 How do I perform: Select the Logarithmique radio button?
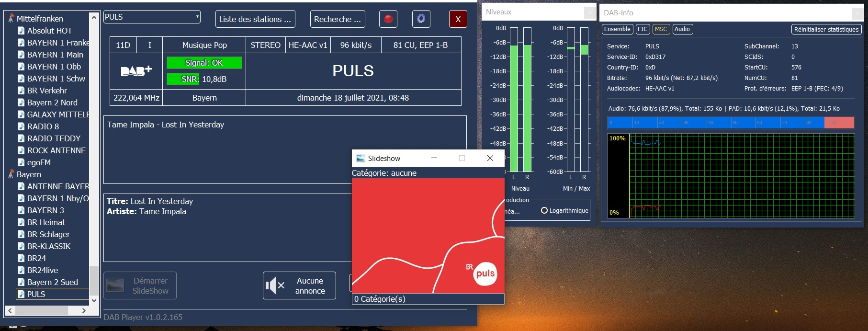544,210
